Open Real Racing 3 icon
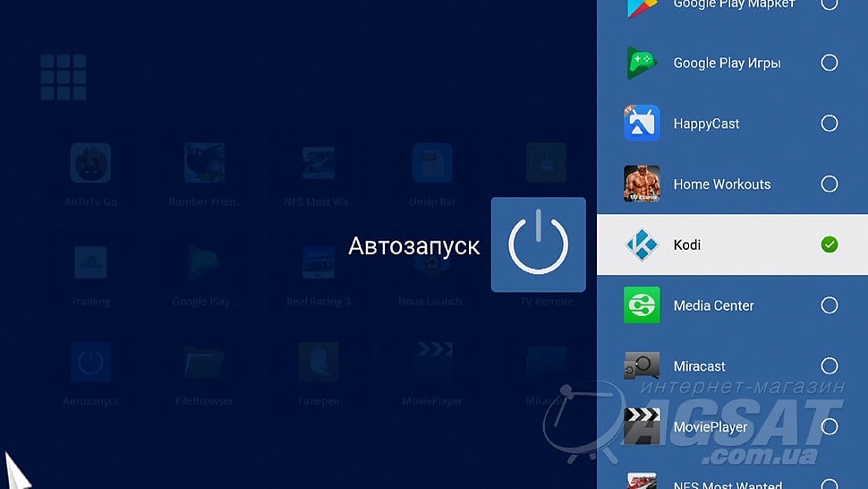Screen dimensions: 868x489 point(319,262)
